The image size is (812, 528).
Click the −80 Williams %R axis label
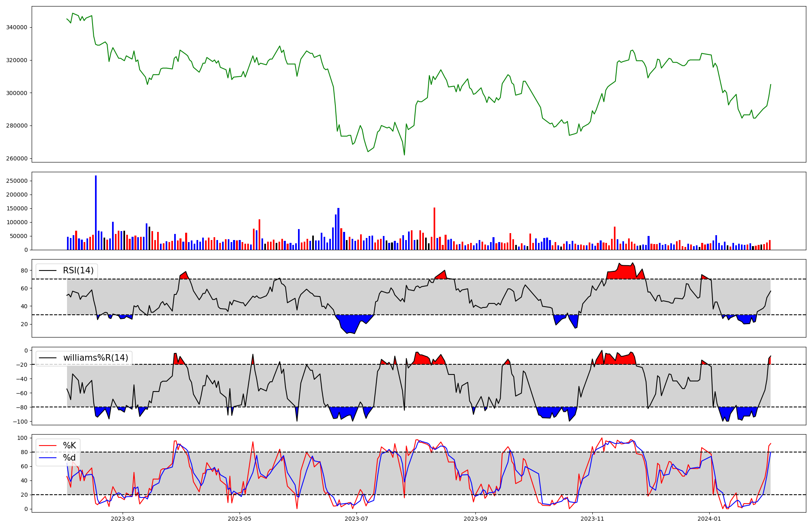tap(22, 407)
